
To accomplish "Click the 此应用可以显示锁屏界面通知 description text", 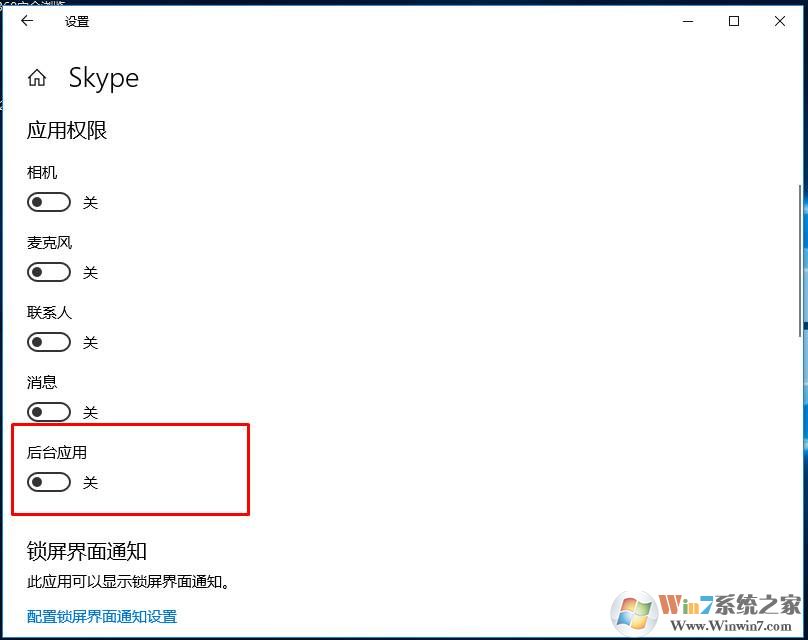I will tap(128, 582).
